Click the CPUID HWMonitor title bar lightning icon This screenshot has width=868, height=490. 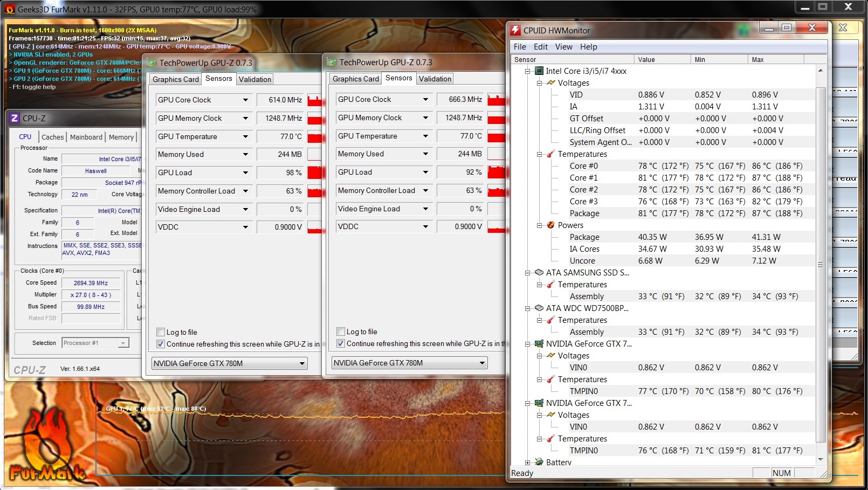(x=516, y=30)
